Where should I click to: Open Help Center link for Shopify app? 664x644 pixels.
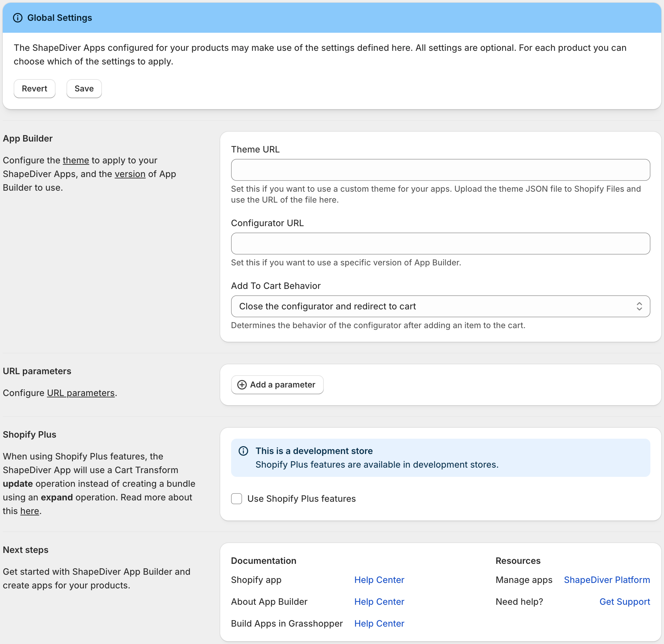point(379,580)
